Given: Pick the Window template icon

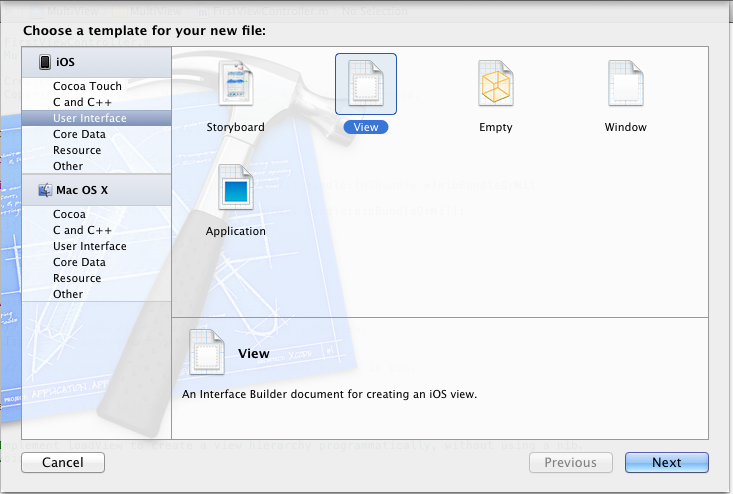Looking at the screenshot, I should (x=625, y=86).
